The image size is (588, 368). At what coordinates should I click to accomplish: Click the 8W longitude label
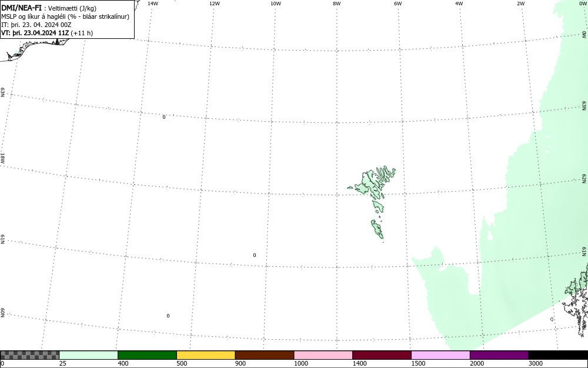point(337,4)
